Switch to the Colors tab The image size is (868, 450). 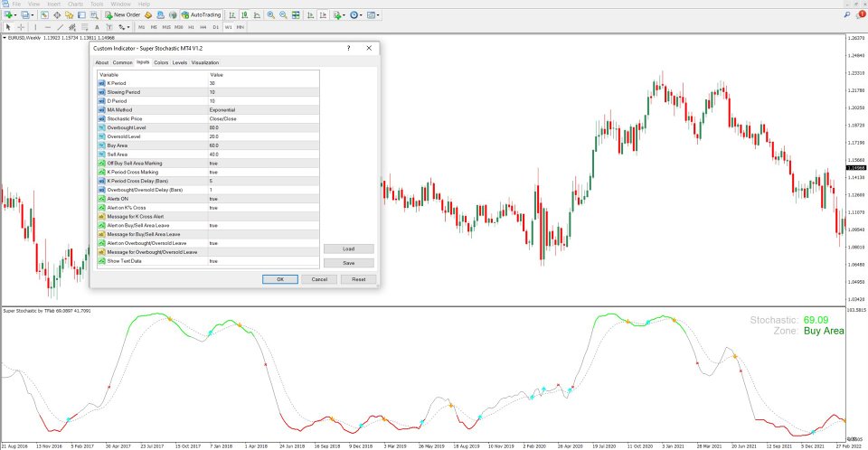pos(161,62)
